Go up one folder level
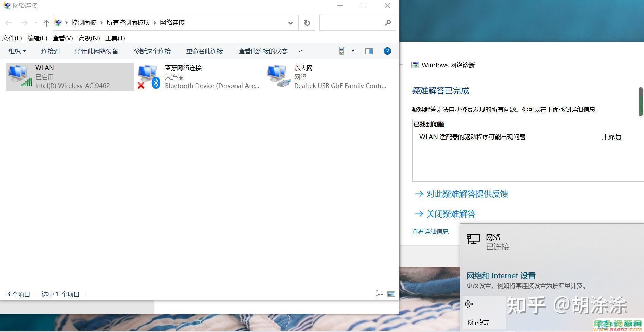 tap(46, 23)
